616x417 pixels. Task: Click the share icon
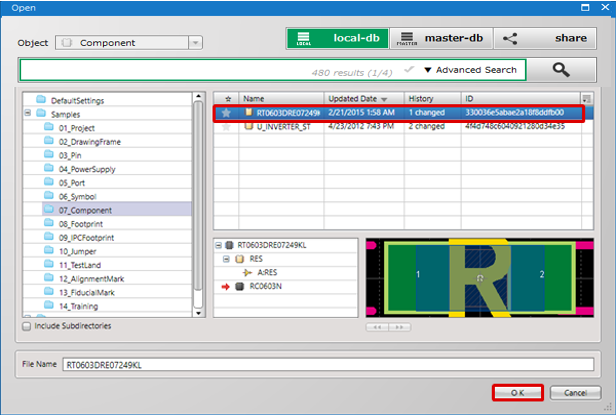click(510, 39)
